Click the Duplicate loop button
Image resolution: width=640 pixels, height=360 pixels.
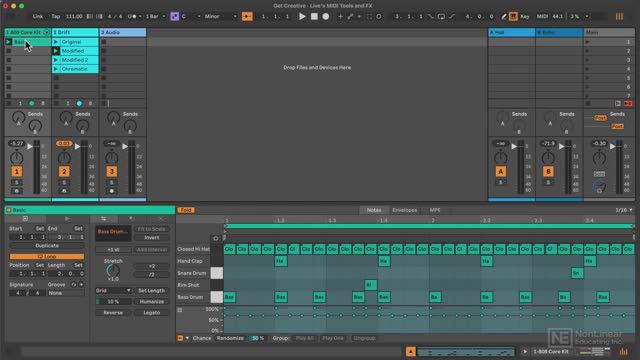tap(47, 246)
